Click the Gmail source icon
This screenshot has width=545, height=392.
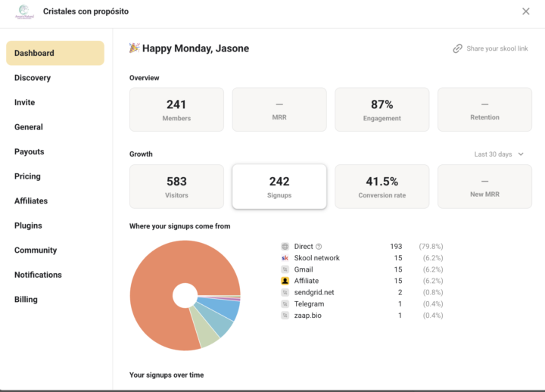[x=285, y=269]
